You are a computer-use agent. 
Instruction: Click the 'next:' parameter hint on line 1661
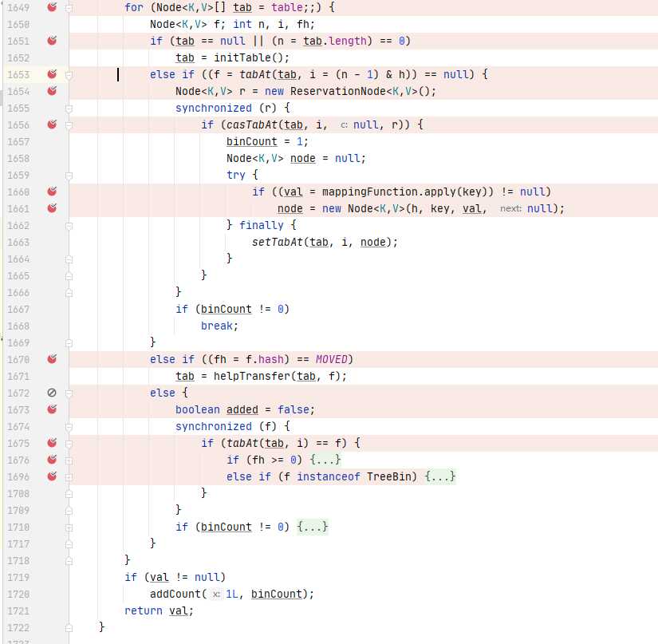pos(510,208)
